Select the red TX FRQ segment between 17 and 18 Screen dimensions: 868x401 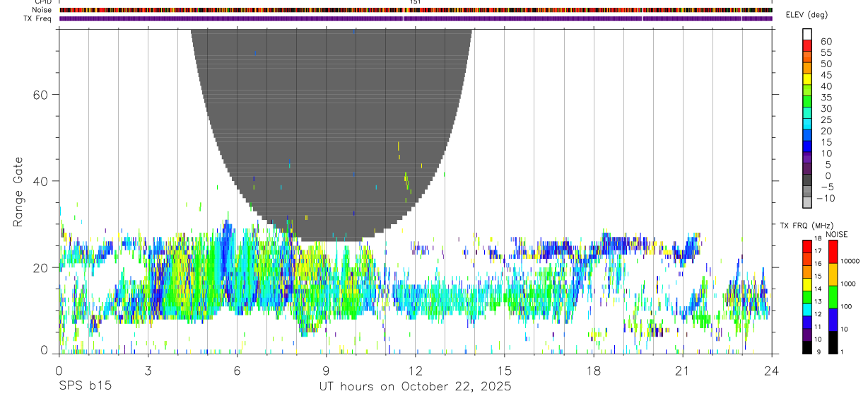(x=807, y=245)
